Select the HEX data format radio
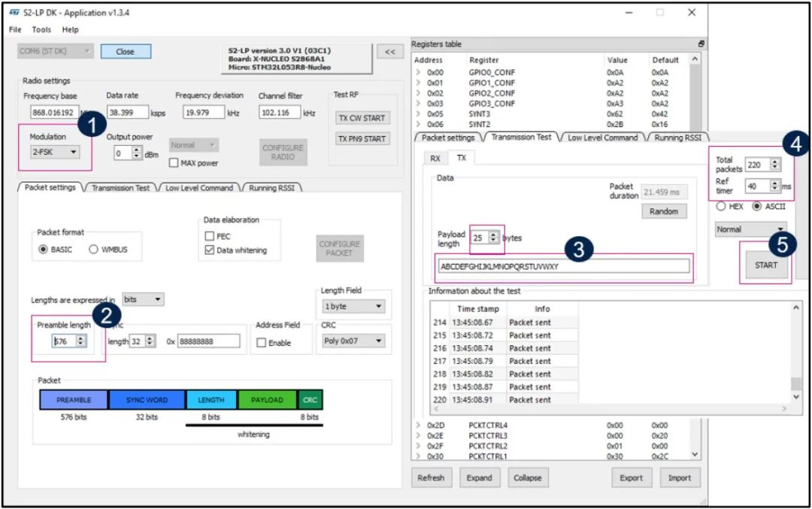This screenshot has width=812, height=509. pyautogui.click(x=720, y=206)
